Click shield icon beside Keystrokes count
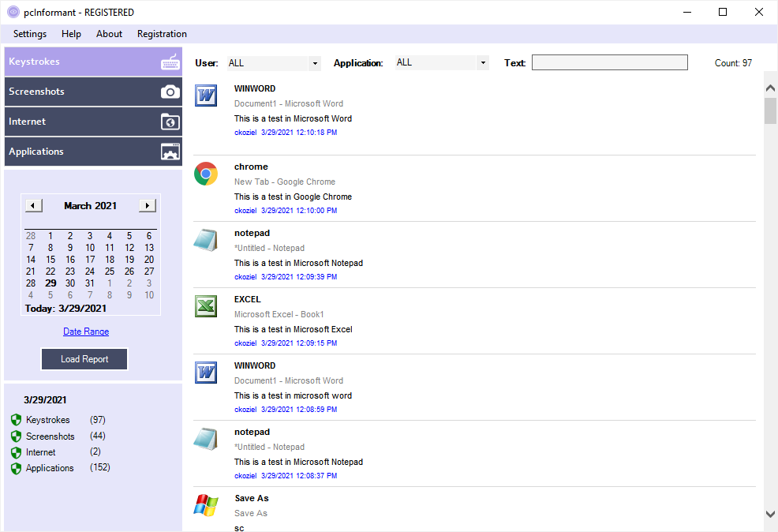 point(17,420)
